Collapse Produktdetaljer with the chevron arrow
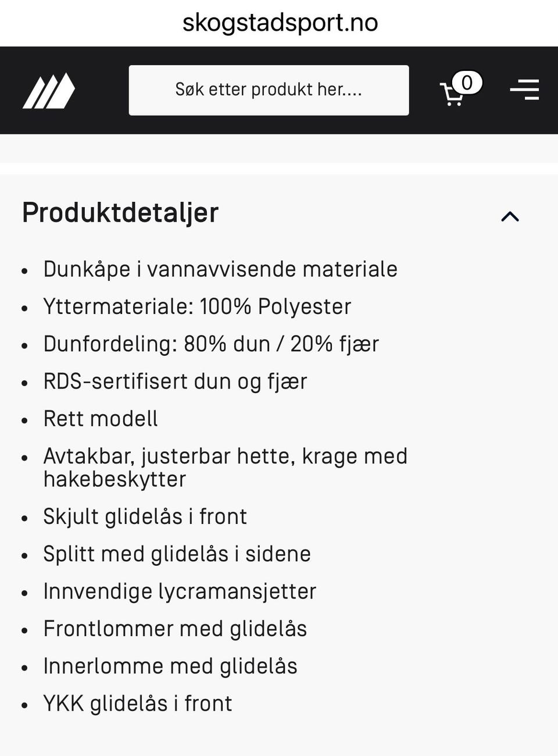Image resolution: width=558 pixels, height=756 pixels. pos(510,216)
